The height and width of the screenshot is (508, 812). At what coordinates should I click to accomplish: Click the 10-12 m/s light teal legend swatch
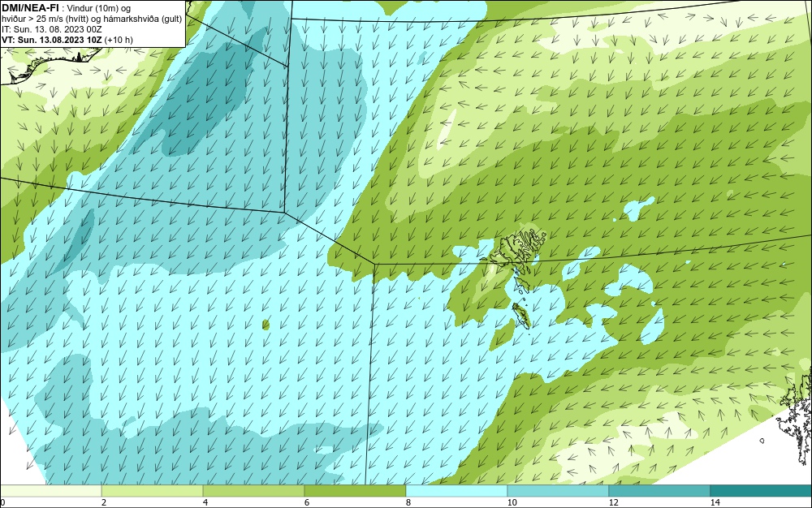pyautogui.click(x=558, y=491)
